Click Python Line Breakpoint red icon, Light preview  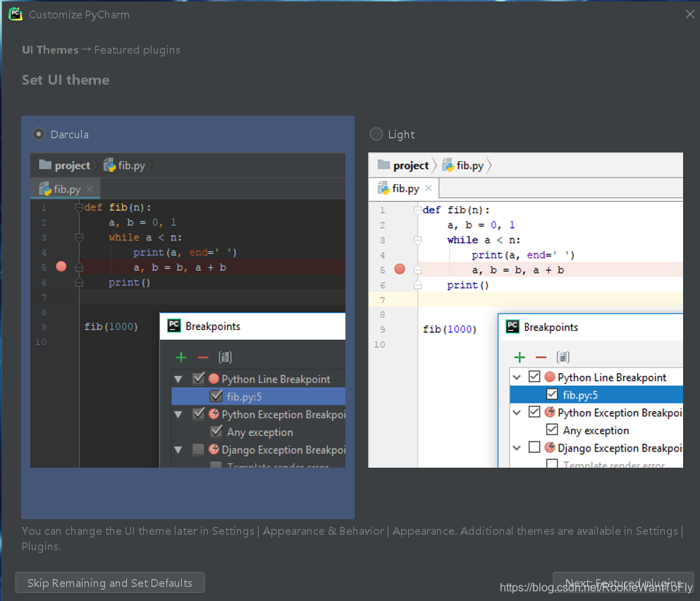(550, 377)
